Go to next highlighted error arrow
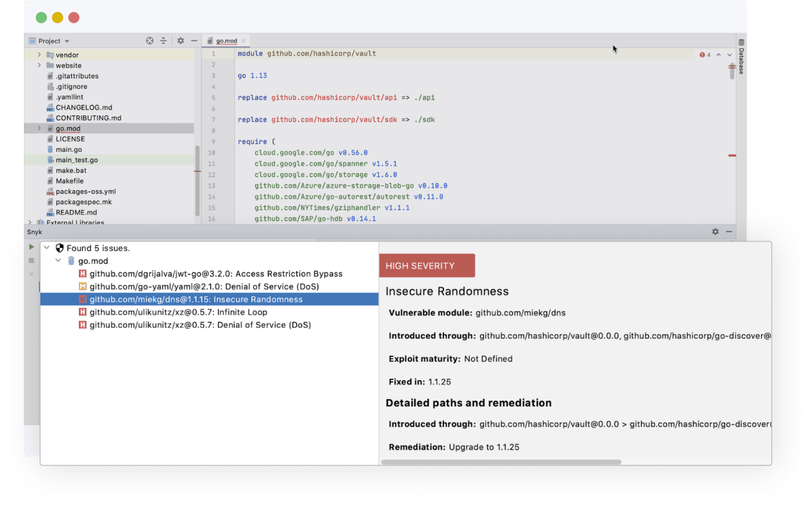Screen dimensions: 812x506 click(x=730, y=55)
